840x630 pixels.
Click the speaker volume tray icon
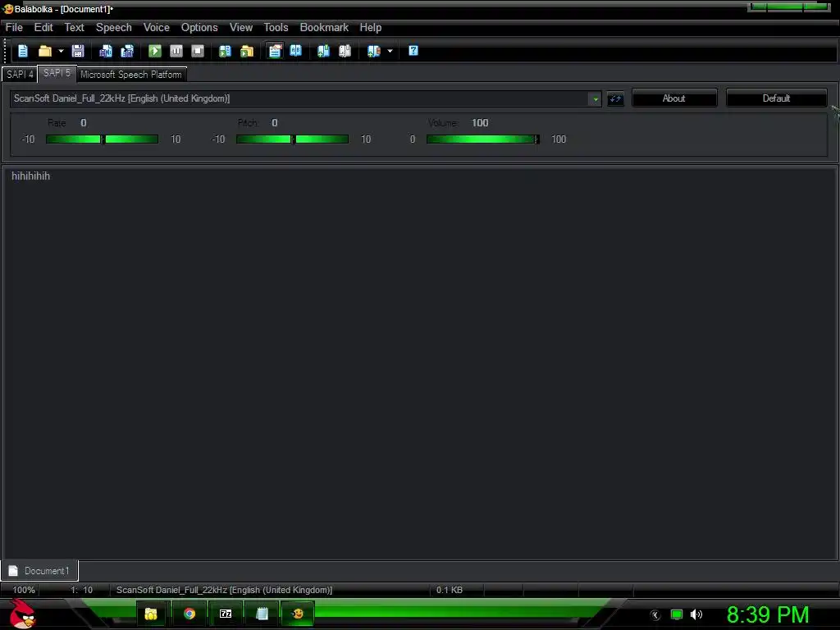696,615
